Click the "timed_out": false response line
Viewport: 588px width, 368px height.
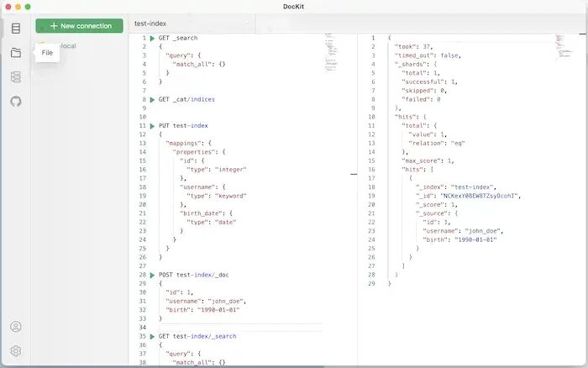coord(428,55)
